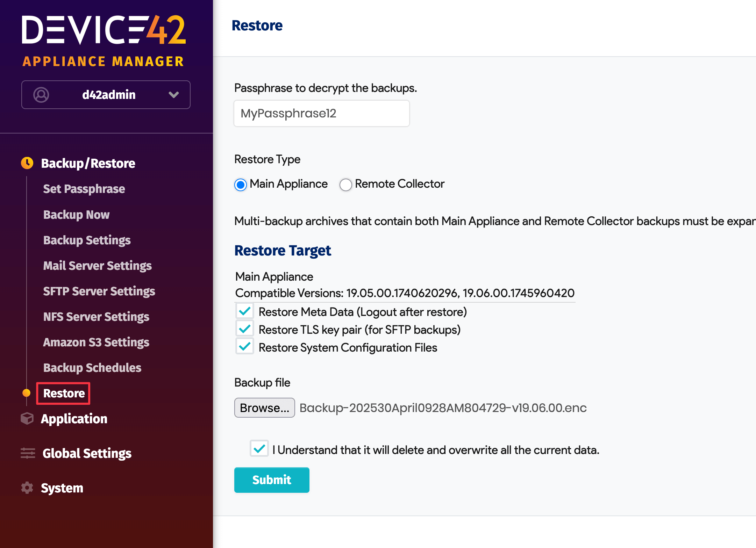Go to Amazon S3 Settings
This screenshot has height=548, width=756.
[96, 342]
